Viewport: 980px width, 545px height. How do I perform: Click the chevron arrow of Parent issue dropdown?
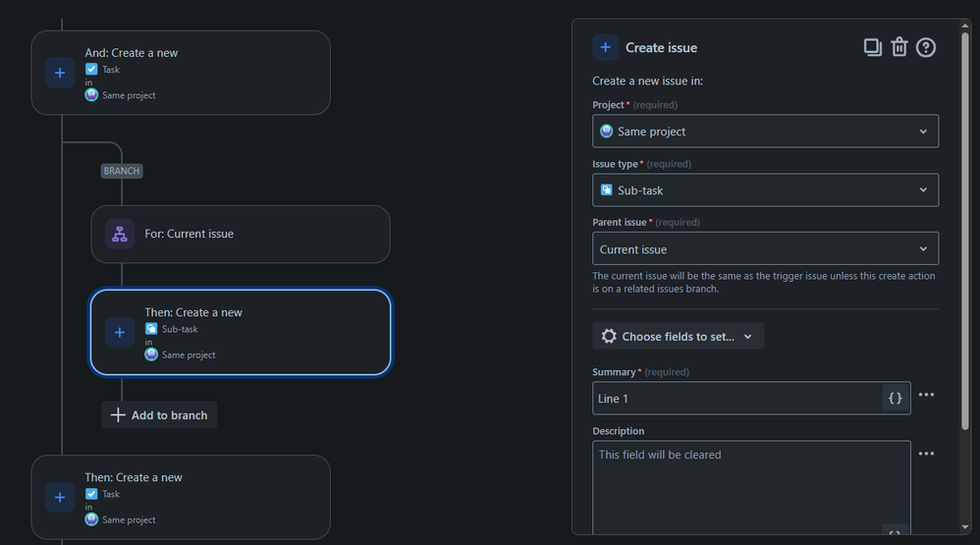(x=923, y=248)
